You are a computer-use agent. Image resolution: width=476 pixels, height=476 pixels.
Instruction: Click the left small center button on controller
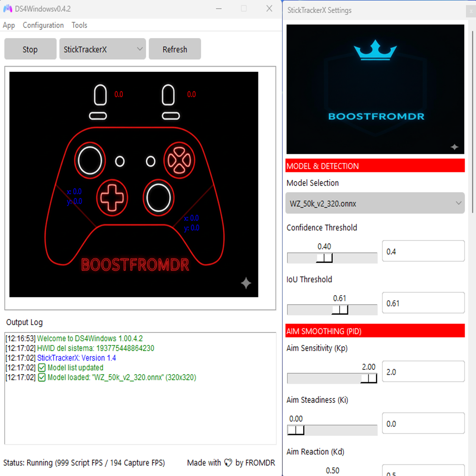click(120, 161)
